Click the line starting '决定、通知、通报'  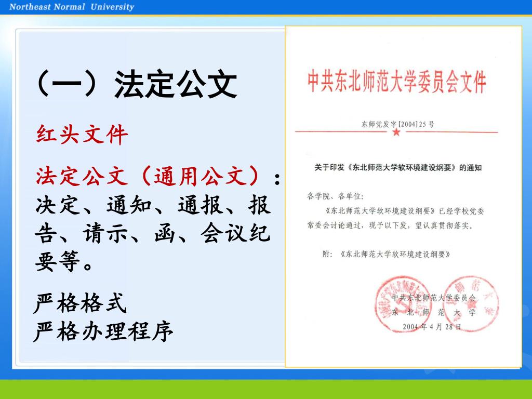[x=153, y=205]
